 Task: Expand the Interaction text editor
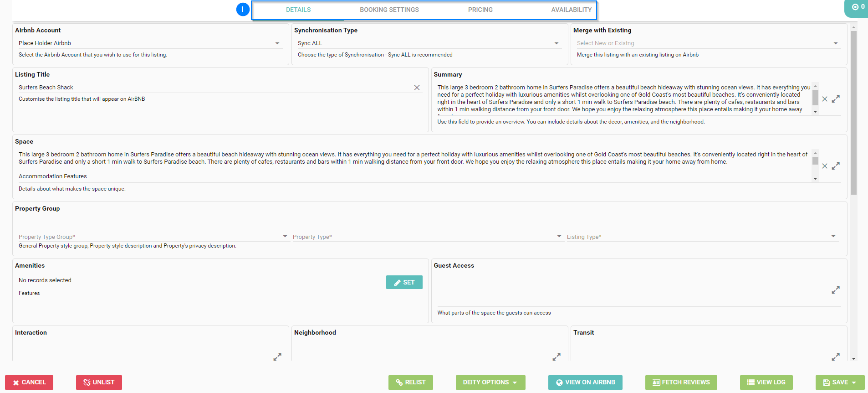(277, 357)
